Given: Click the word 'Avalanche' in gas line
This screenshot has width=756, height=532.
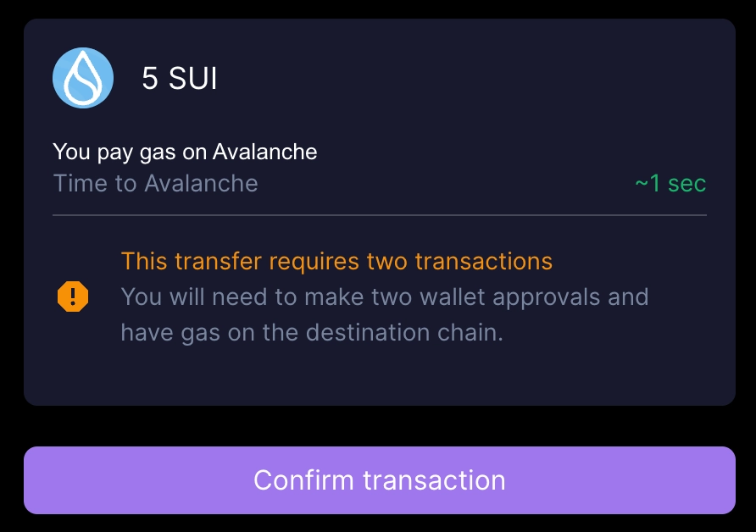Looking at the screenshot, I should [x=264, y=152].
